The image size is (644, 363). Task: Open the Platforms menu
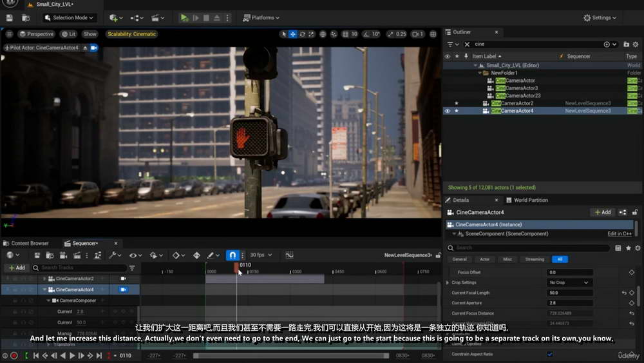(x=261, y=17)
